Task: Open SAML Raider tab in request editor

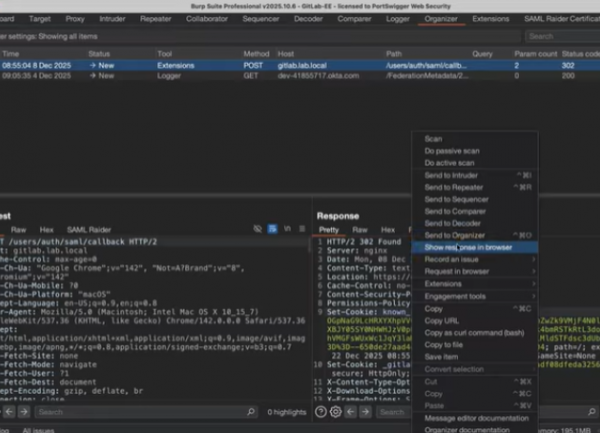Action: coord(89,230)
